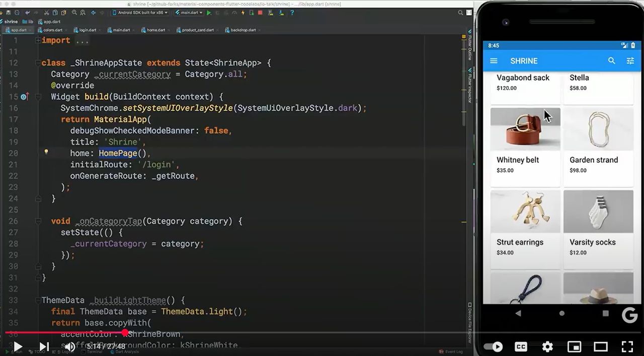Run the app using the green play icon
The image size is (644, 356).
209,13
